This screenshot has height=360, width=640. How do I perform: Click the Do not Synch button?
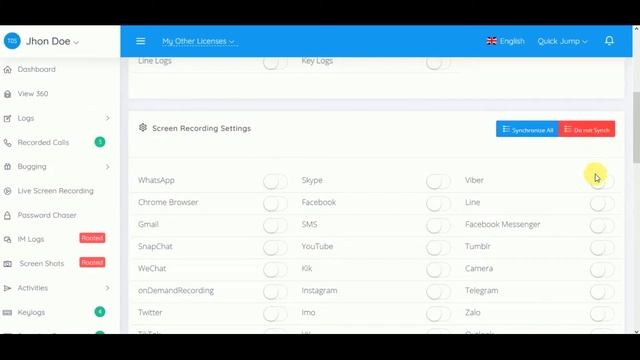587,129
